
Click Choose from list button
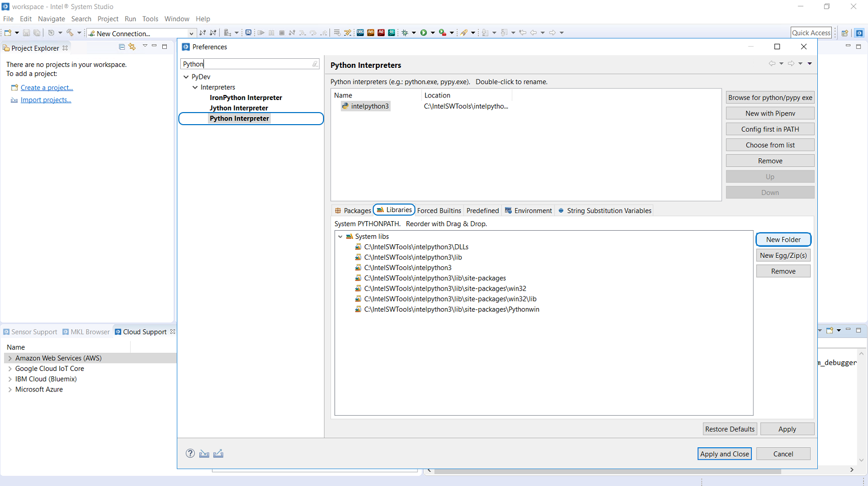click(770, 145)
